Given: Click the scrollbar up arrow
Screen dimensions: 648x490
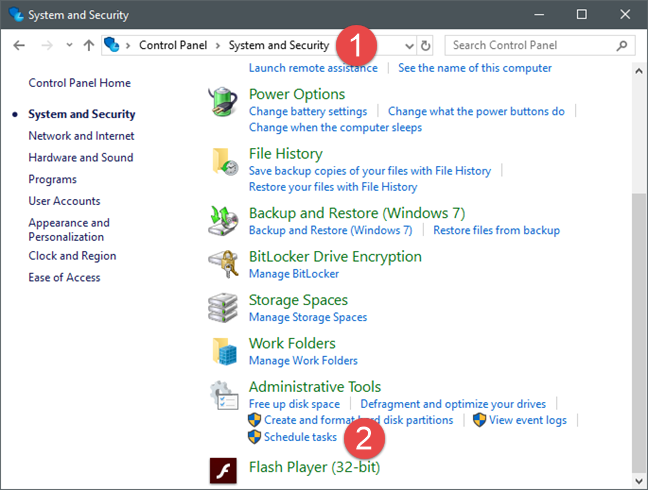Looking at the screenshot, I should [x=638, y=71].
